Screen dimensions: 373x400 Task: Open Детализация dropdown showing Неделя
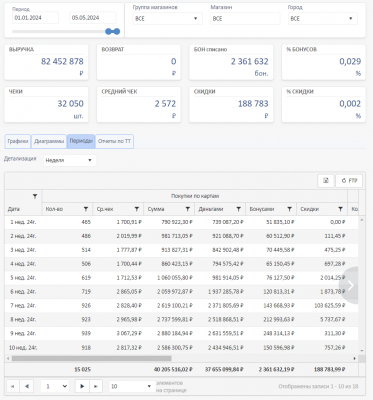click(x=70, y=160)
